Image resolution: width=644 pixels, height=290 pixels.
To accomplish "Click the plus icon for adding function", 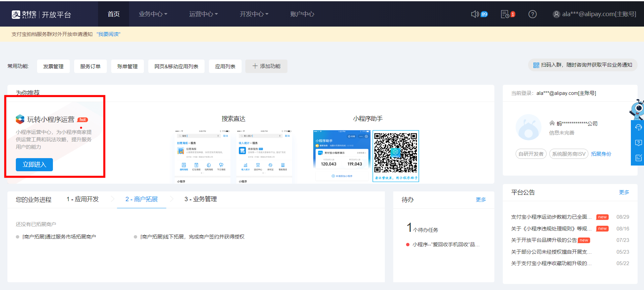I will point(255,66).
